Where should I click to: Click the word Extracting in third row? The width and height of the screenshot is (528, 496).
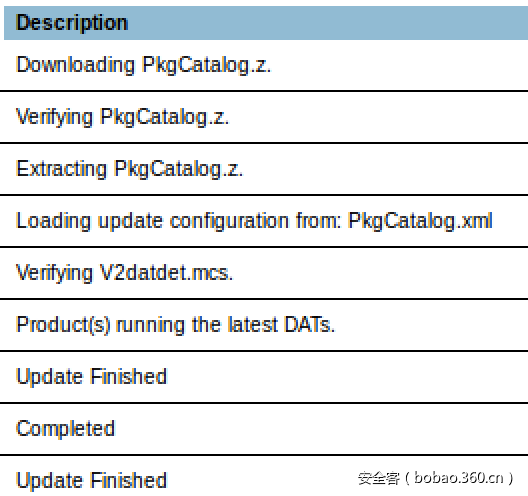61,169
